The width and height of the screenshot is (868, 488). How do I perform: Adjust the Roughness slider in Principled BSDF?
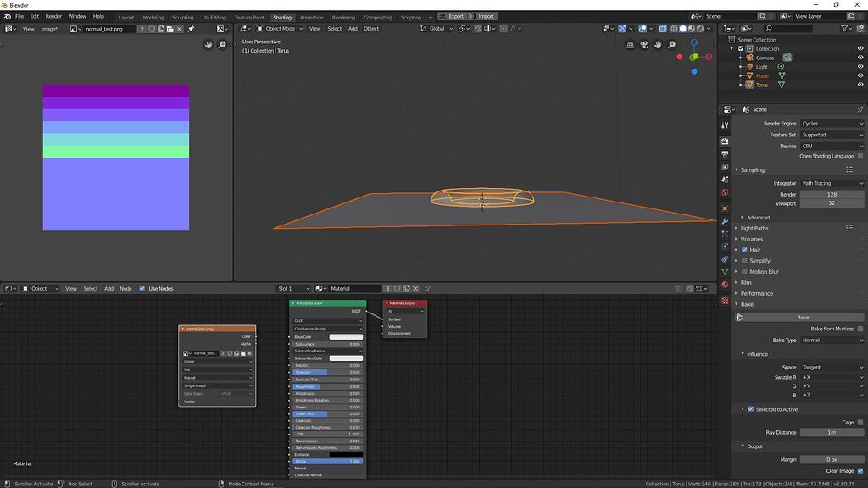[x=328, y=386]
